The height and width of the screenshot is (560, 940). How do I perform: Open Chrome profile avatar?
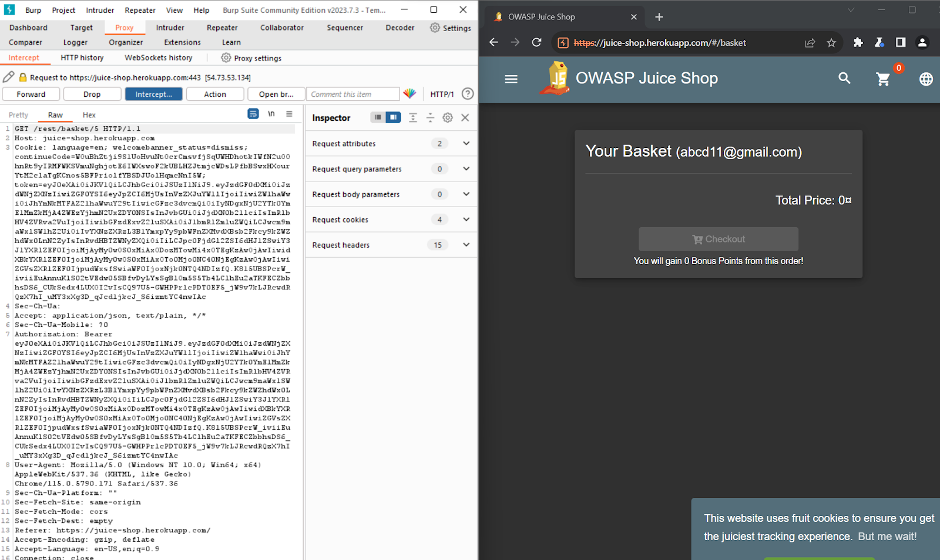point(922,42)
